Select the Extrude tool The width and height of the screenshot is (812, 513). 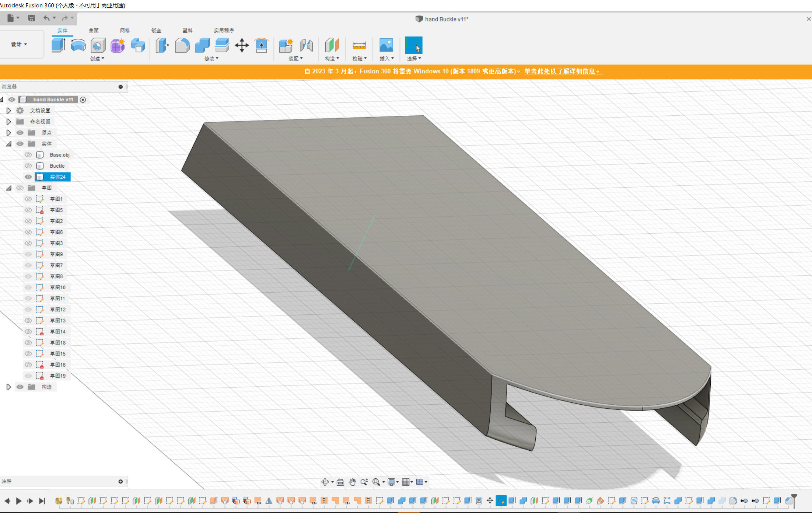(58, 45)
